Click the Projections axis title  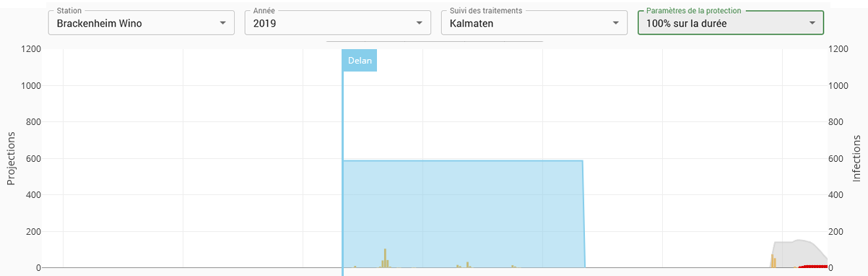coord(11,158)
